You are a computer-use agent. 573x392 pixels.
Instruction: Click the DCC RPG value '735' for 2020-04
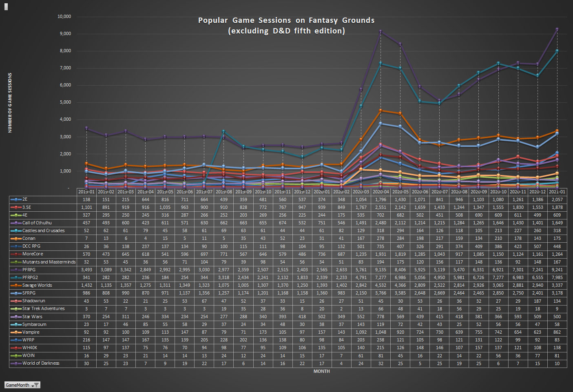tap(381, 246)
